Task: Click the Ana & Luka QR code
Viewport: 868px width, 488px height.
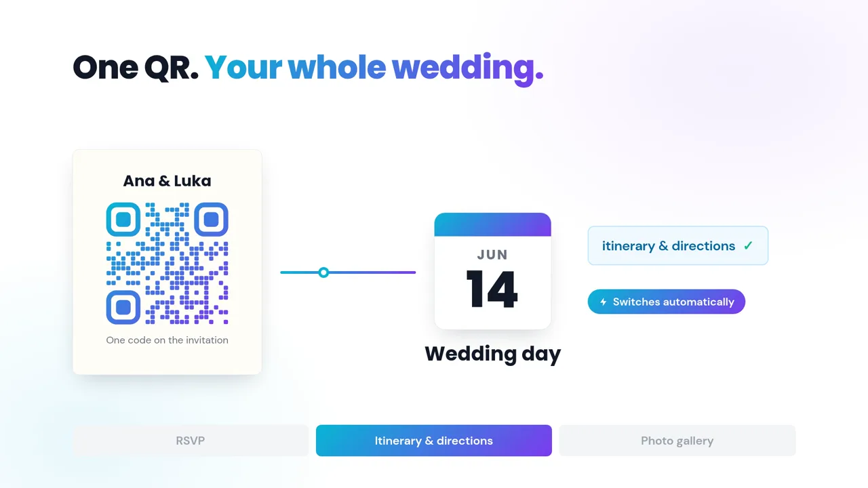Action: point(167,264)
